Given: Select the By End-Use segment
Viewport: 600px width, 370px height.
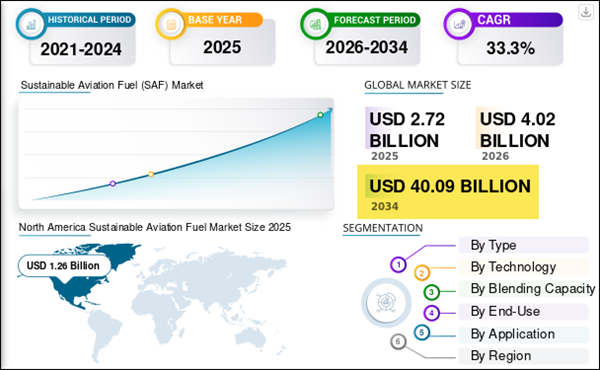Looking at the screenshot, I should (523, 311).
